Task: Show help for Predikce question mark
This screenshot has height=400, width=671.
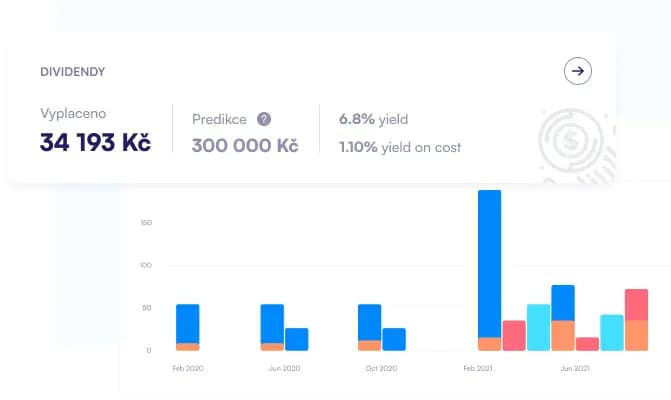Action: [264, 119]
